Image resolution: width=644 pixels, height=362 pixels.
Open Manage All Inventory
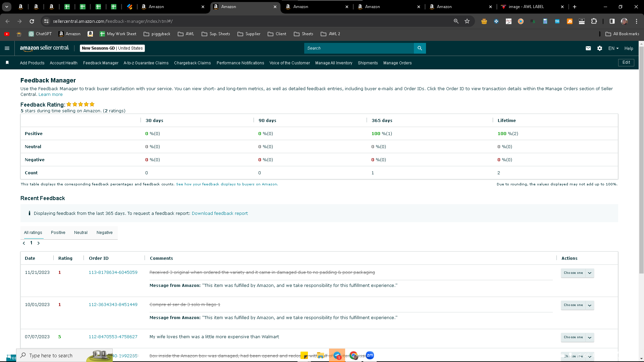[334, 63]
